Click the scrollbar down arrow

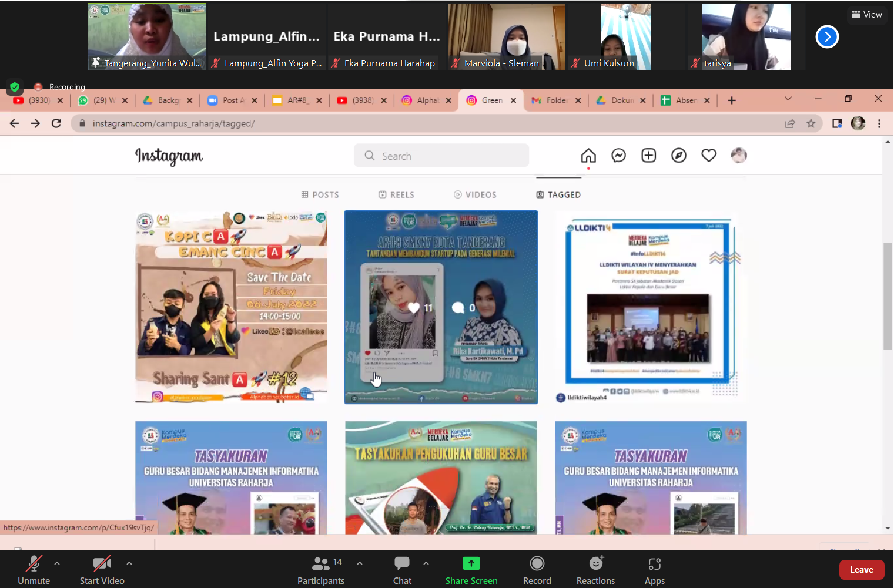pyautogui.click(x=888, y=529)
